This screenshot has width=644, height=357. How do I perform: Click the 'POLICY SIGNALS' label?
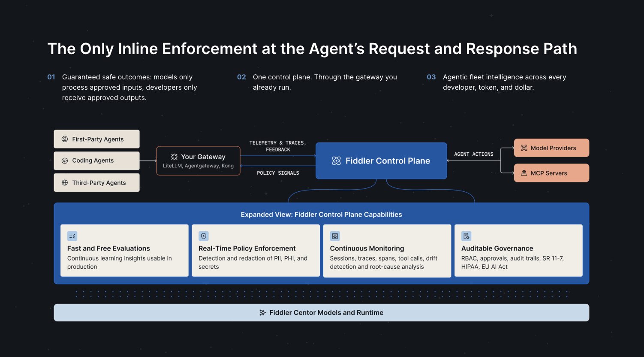click(x=278, y=173)
